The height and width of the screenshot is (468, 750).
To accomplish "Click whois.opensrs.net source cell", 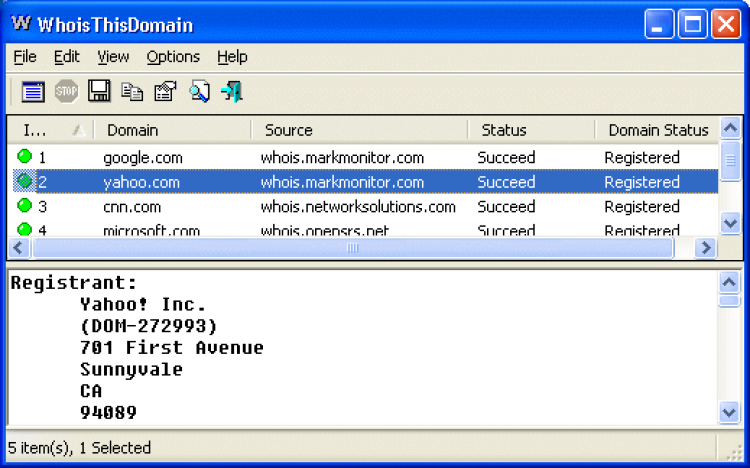I will point(324,231).
